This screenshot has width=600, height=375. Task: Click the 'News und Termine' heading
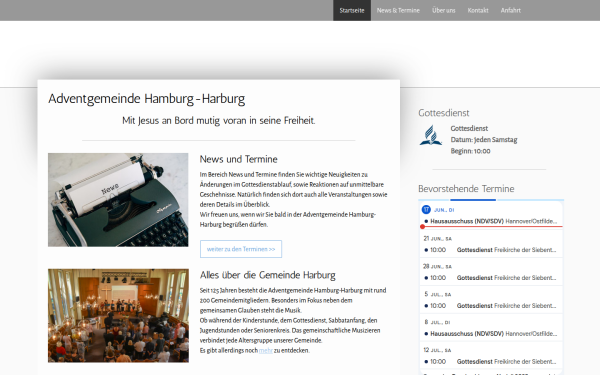click(x=238, y=159)
